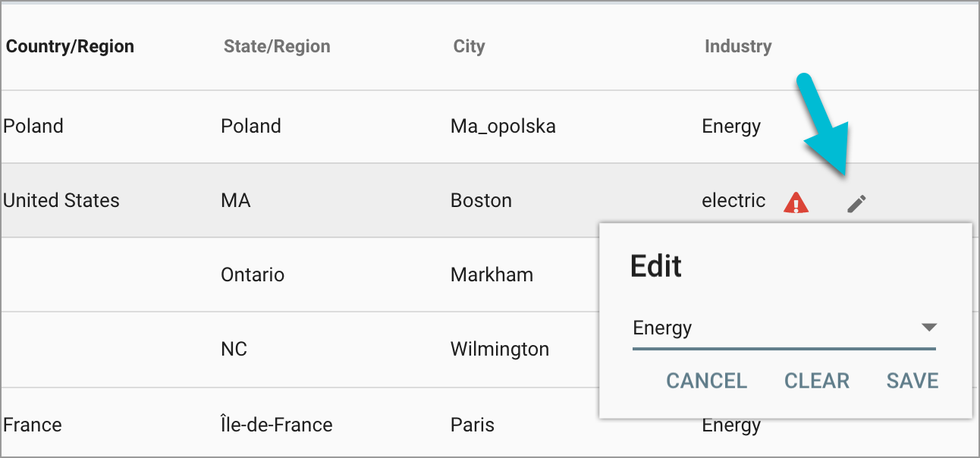Click the teal arrow pointing at edit icon
The image size is (980, 458).
tap(826, 129)
